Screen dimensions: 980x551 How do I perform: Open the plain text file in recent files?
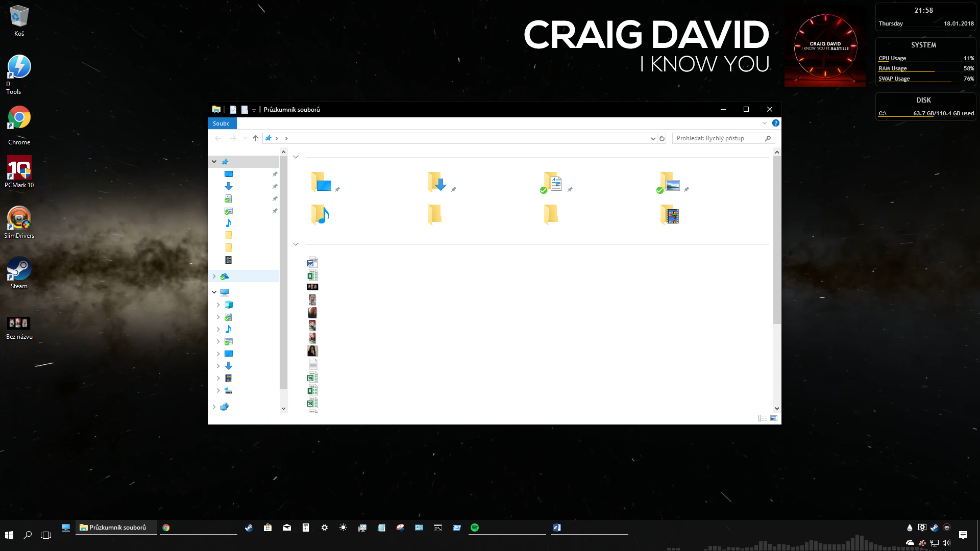pyautogui.click(x=313, y=364)
